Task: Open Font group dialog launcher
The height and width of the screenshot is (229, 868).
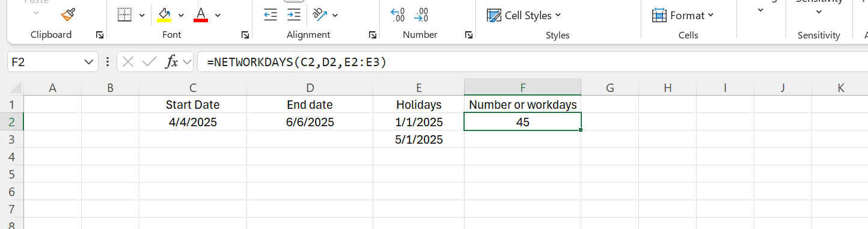Action: [245, 35]
